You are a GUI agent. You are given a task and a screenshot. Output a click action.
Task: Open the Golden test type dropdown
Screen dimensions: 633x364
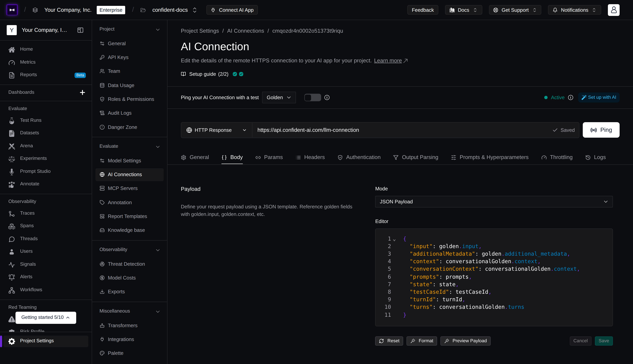coord(279,97)
